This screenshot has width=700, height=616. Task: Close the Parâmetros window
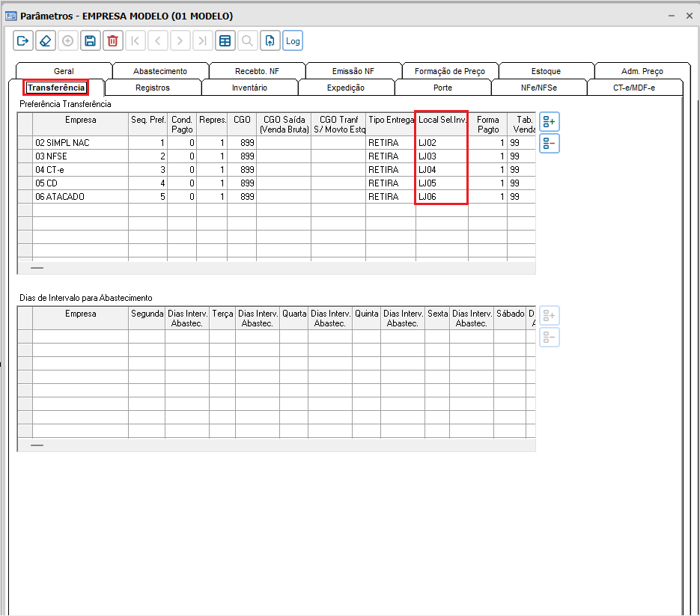690,16
